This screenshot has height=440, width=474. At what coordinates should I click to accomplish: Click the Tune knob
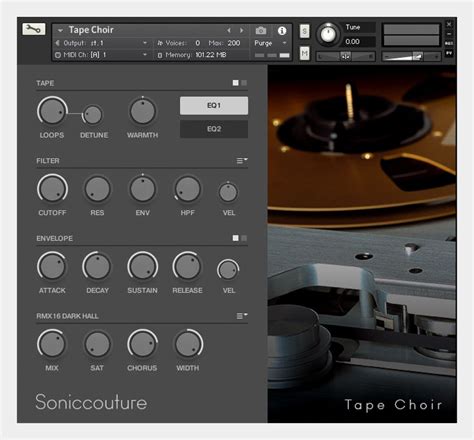[328, 34]
